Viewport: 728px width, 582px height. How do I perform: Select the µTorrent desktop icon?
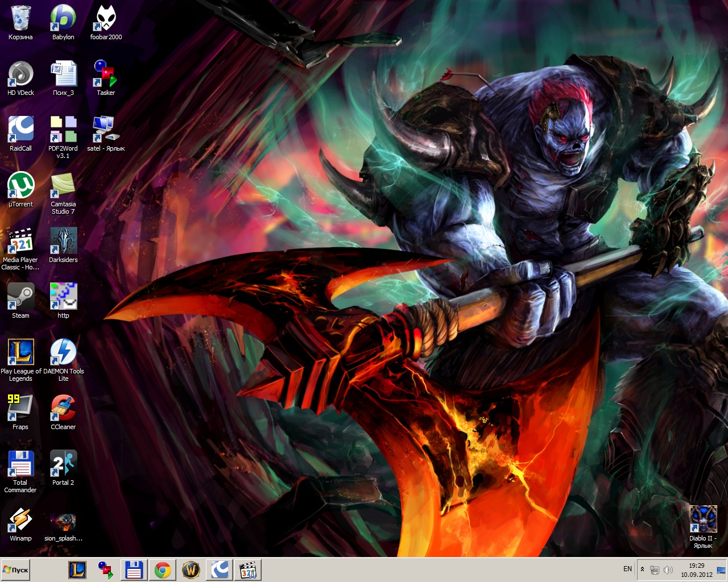[x=20, y=190]
